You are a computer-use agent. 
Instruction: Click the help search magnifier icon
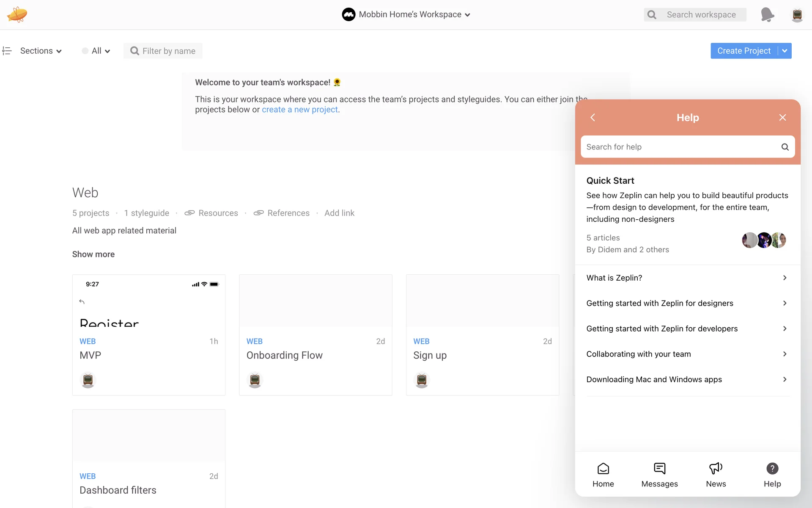(x=785, y=147)
